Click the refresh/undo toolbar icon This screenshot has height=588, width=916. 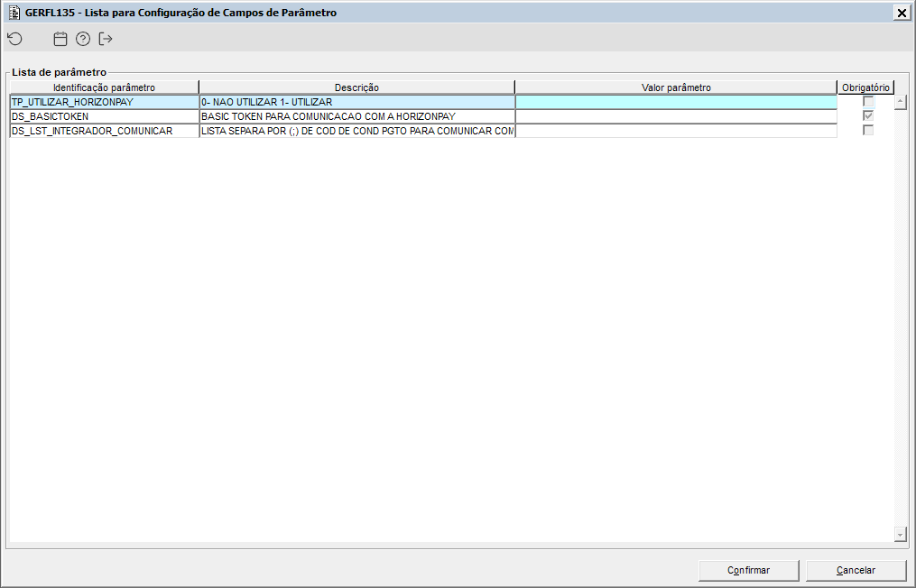(14, 39)
